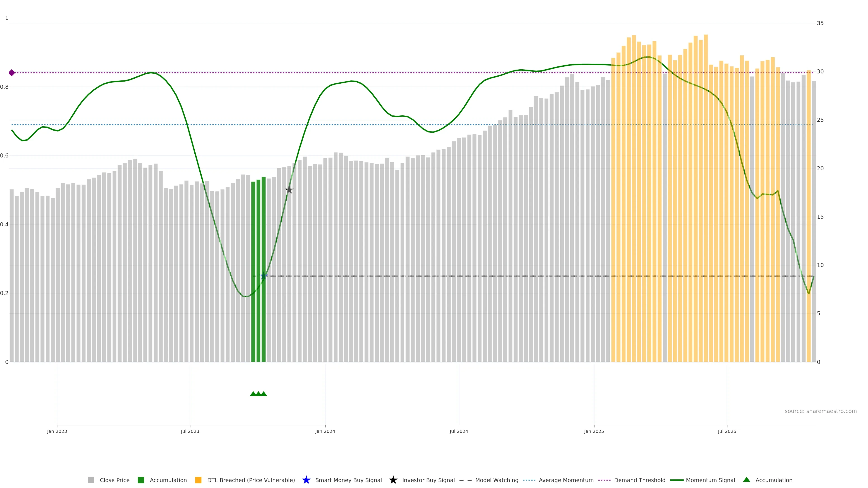The height and width of the screenshot is (488, 868).
Task: Click the green accumulation triangles below chart
Action: click(x=258, y=394)
